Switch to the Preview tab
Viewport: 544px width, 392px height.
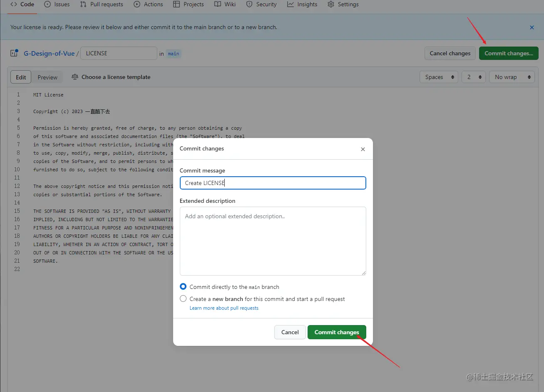(x=47, y=77)
